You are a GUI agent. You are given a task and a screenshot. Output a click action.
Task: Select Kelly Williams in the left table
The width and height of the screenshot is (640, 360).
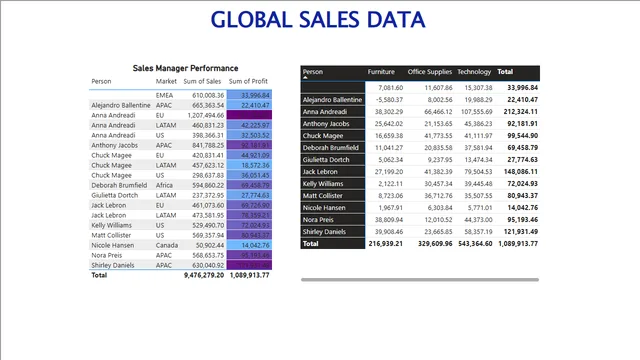click(x=111, y=225)
